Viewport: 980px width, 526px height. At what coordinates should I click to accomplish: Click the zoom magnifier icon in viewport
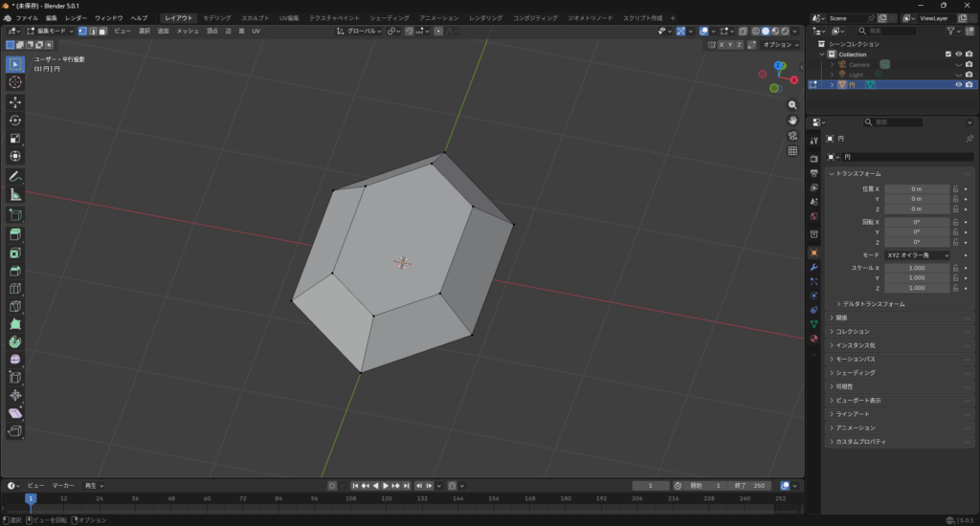792,105
